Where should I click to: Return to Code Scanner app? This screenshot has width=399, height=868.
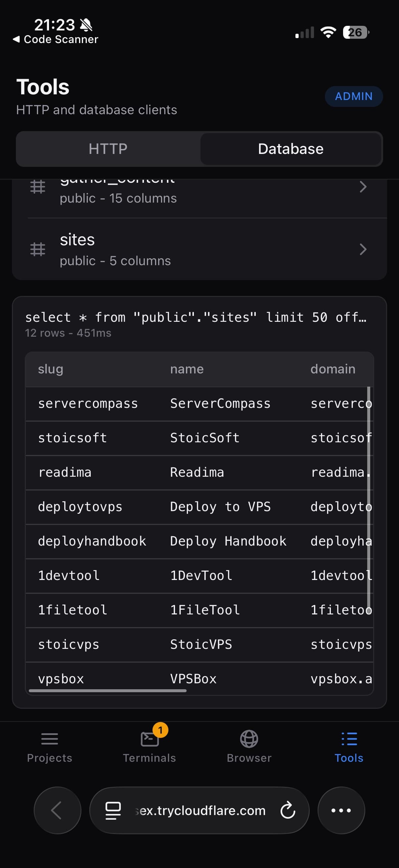click(x=56, y=39)
